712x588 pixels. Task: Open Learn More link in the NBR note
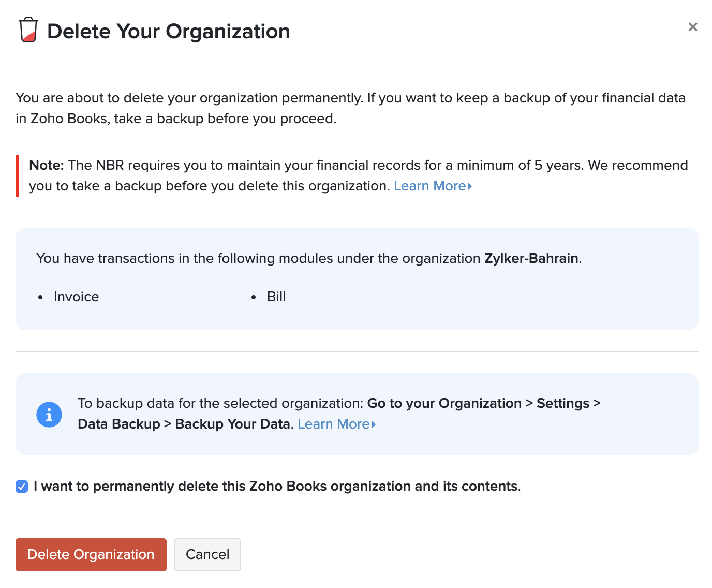click(429, 186)
